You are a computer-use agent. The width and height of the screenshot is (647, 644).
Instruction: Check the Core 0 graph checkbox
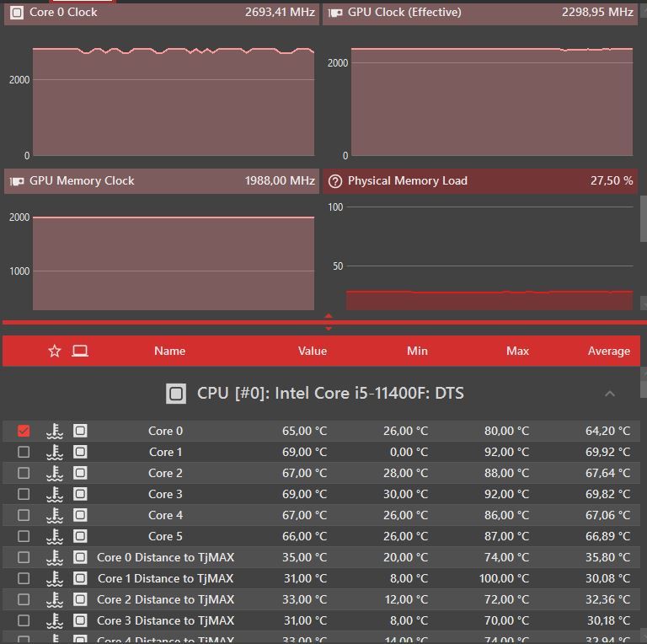[24, 431]
